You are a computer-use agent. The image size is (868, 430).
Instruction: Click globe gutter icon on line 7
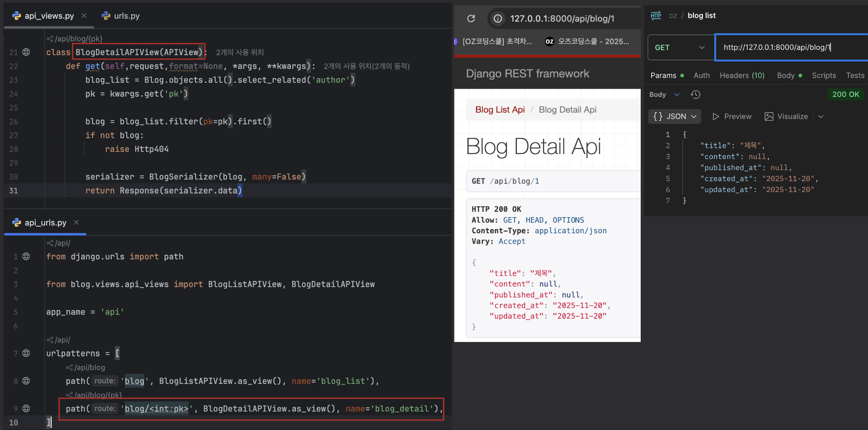pyautogui.click(x=26, y=353)
